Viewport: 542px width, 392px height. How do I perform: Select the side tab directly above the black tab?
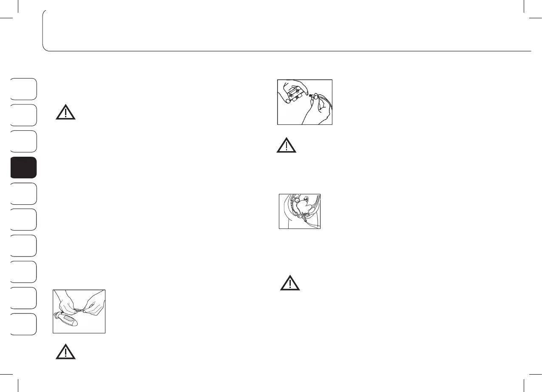pos(23,141)
